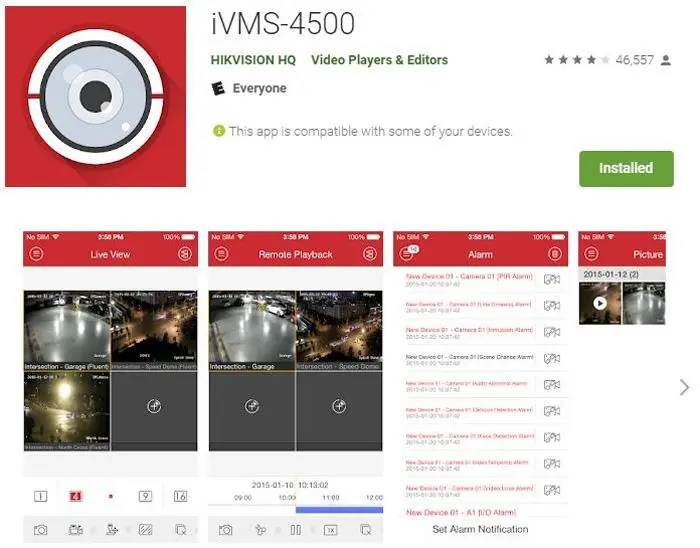The width and height of the screenshot is (700, 548).
Task: Click the green compatibility info icon
Action: pyautogui.click(x=219, y=131)
